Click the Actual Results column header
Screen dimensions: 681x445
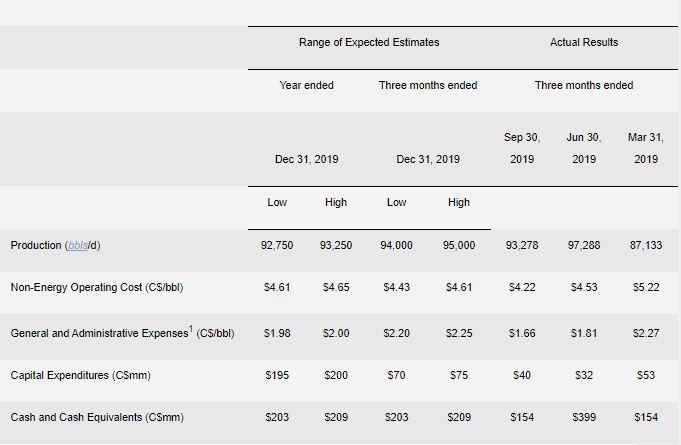click(x=584, y=42)
